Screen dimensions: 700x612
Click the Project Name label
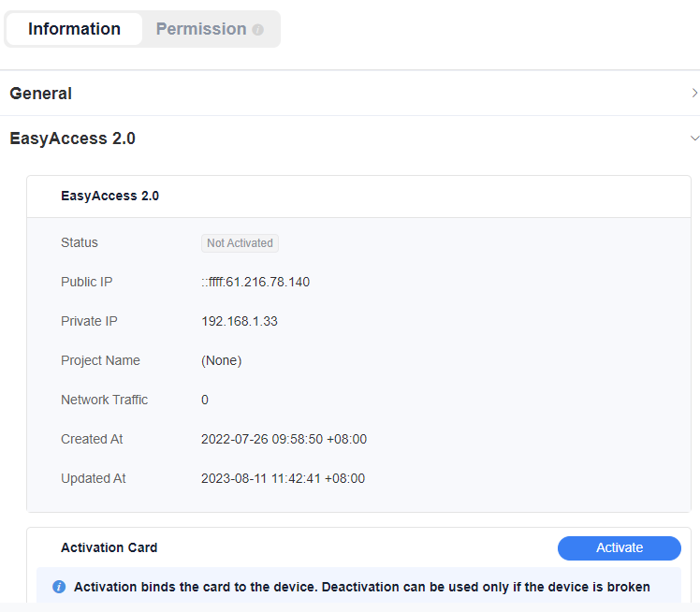click(x=100, y=360)
